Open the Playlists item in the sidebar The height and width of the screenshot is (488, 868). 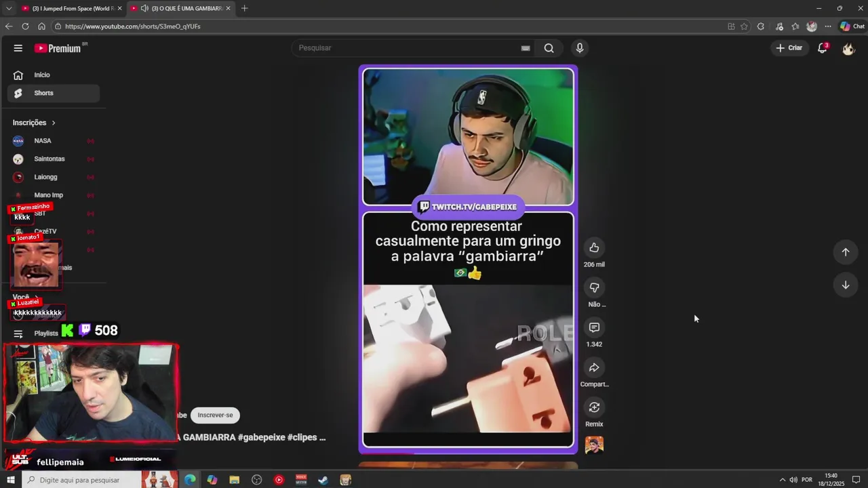pyautogui.click(x=46, y=333)
